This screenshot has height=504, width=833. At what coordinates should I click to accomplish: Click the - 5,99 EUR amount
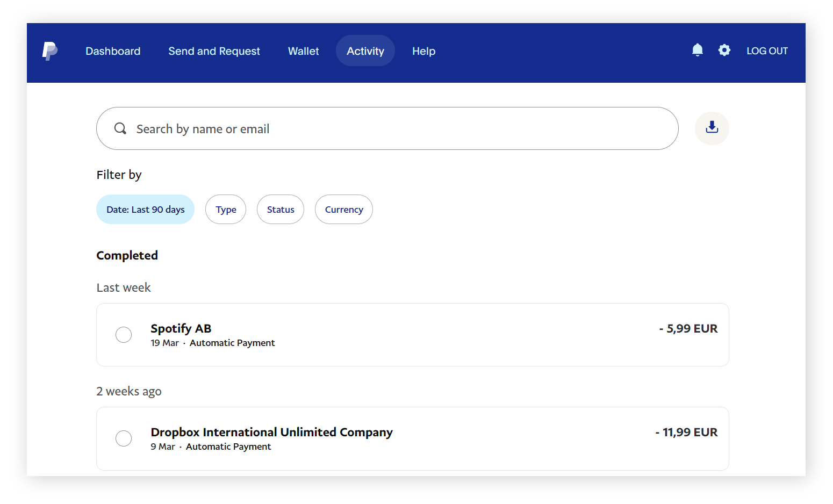tap(688, 328)
